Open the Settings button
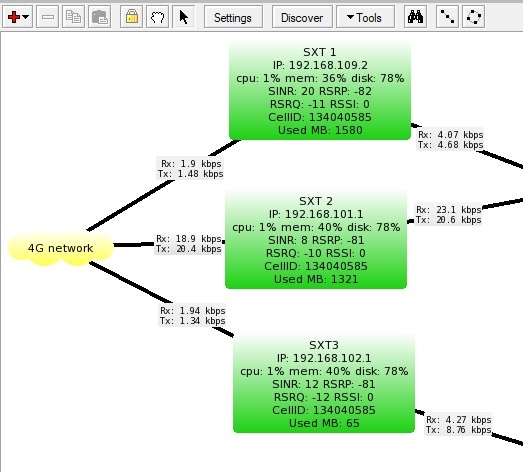Image resolution: width=523 pixels, height=472 pixels. pyautogui.click(x=233, y=17)
